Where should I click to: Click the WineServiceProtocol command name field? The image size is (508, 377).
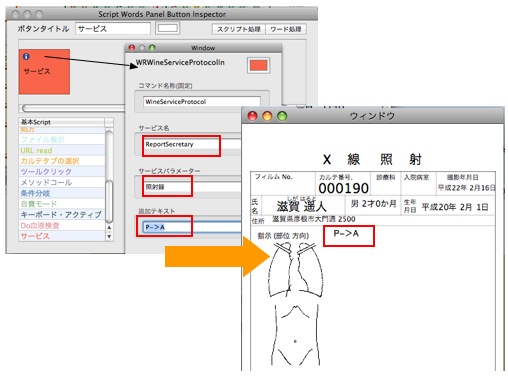(x=202, y=102)
